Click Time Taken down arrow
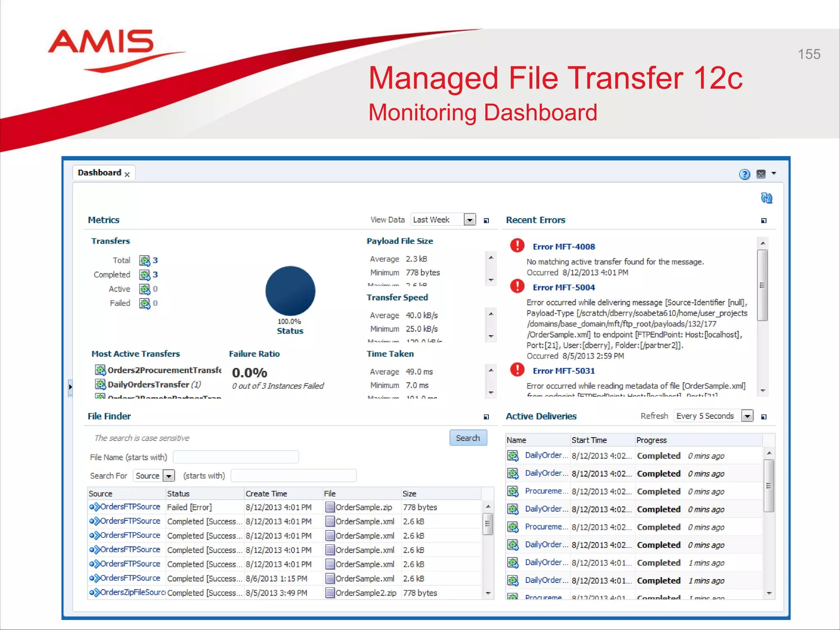 (491, 393)
